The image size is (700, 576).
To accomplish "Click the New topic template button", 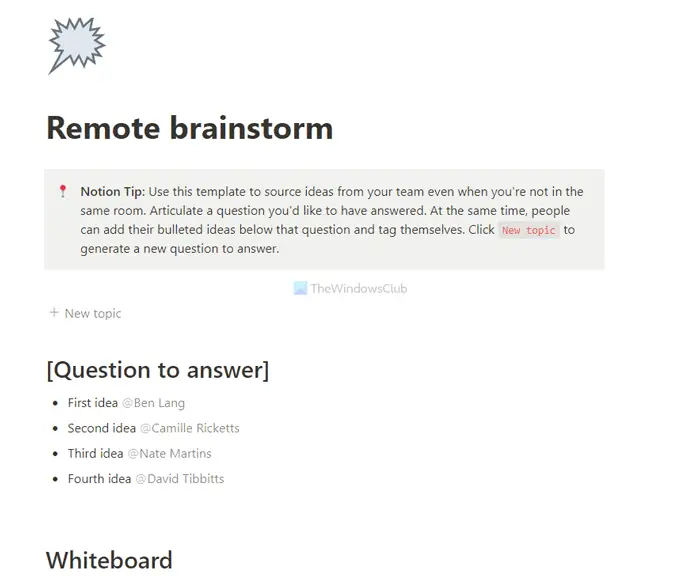I will pos(85,313).
